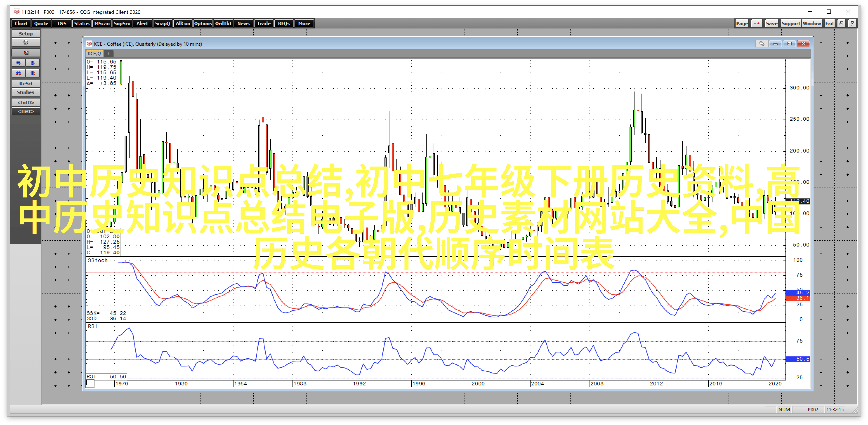The height and width of the screenshot is (425, 868).
Task: Toggle the <Hist> historical mode button
Action: [x=26, y=112]
